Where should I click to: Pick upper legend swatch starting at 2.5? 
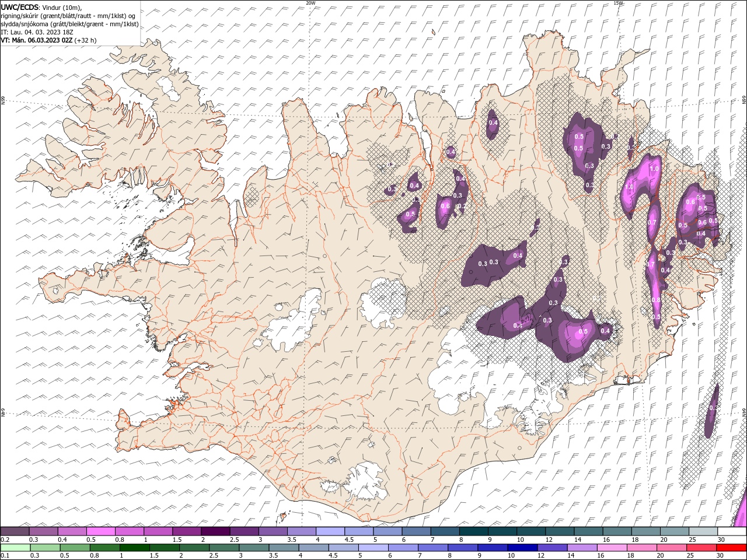[244, 531]
